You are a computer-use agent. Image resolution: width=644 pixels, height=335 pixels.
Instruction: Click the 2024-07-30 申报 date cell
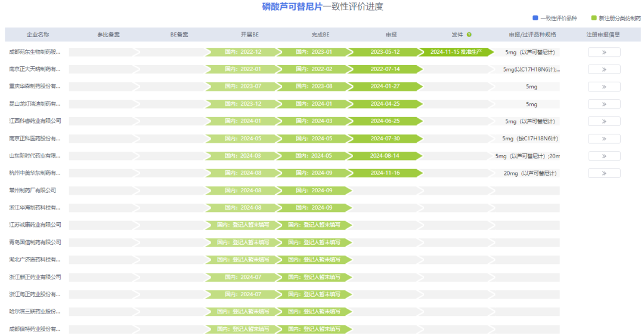[x=385, y=139]
